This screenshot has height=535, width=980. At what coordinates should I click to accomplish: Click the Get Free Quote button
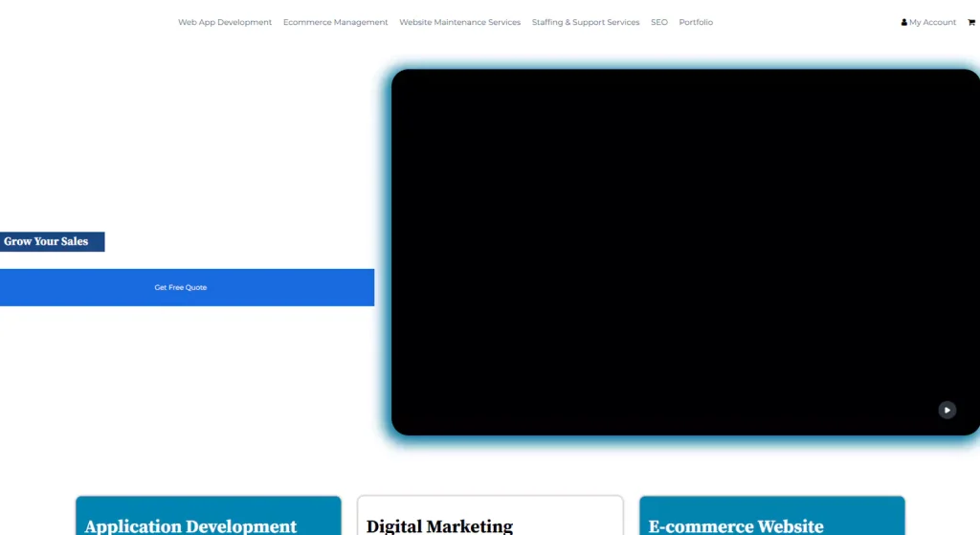[x=187, y=287]
